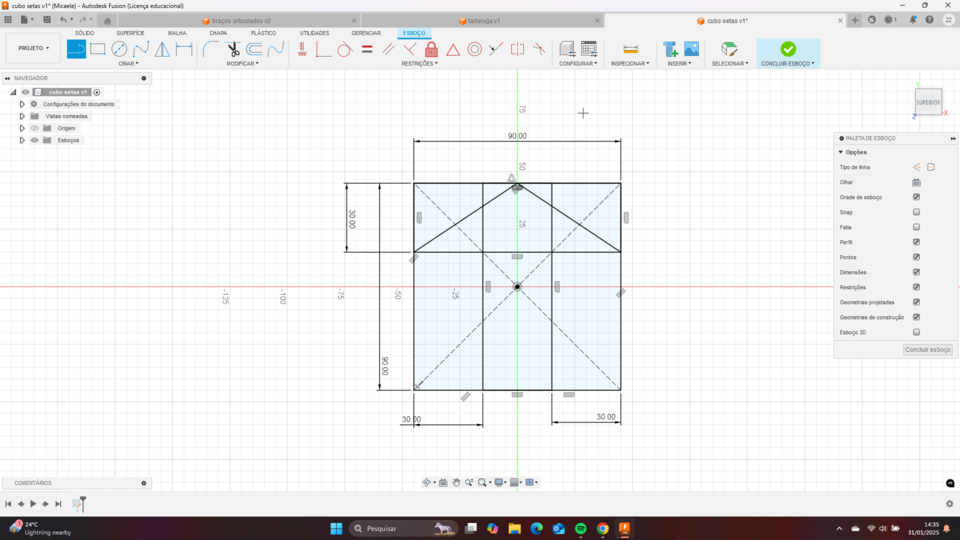Select the Line sketch tool

click(76, 49)
